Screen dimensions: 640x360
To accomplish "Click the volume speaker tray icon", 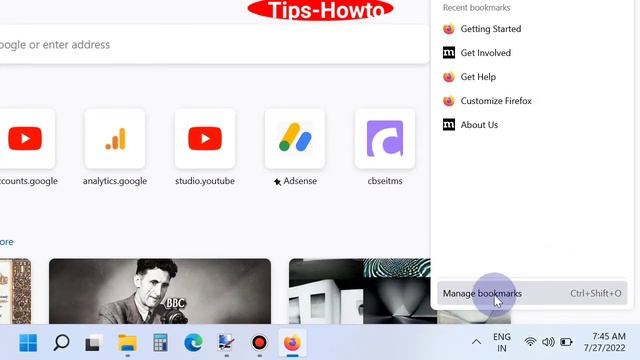I will point(548,342).
